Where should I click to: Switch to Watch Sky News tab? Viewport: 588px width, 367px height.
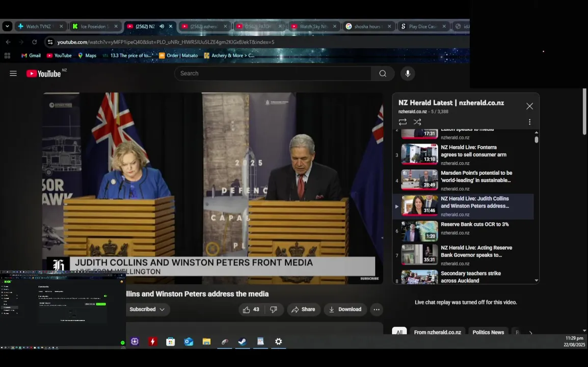tap(314, 27)
